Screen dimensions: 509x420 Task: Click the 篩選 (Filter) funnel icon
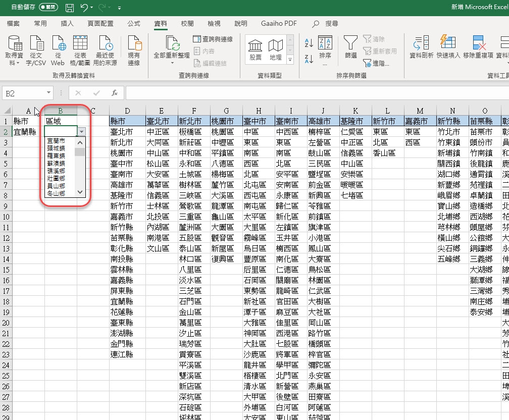pos(350,44)
